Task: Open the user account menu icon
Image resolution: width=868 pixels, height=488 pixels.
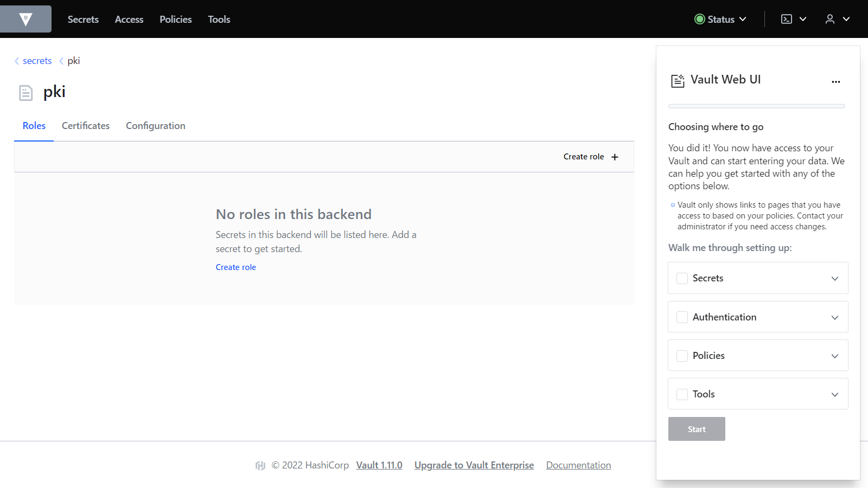Action: click(x=829, y=20)
